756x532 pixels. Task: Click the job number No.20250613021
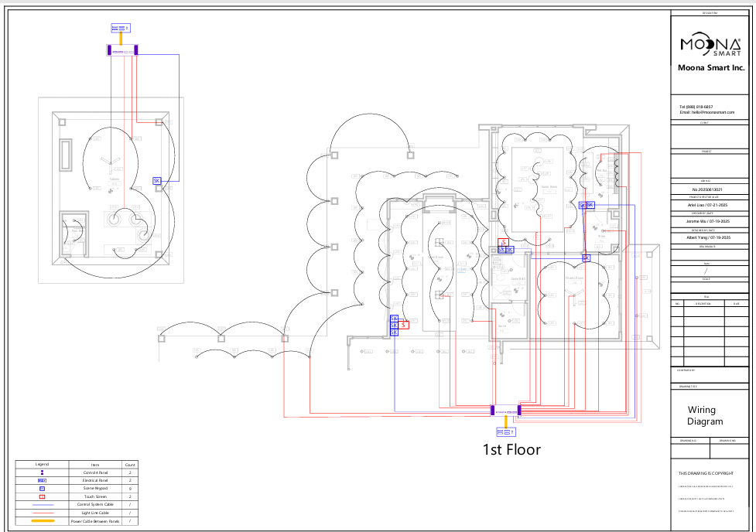pyautogui.click(x=707, y=189)
